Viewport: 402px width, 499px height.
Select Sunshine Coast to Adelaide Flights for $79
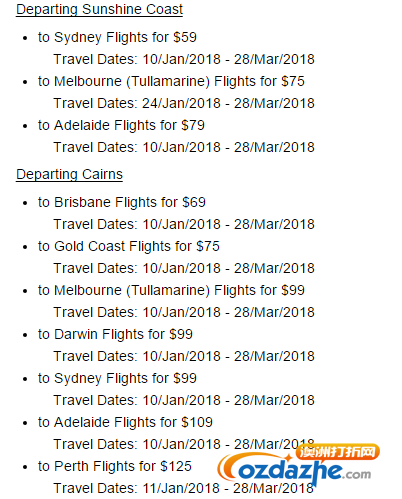(121, 125)
